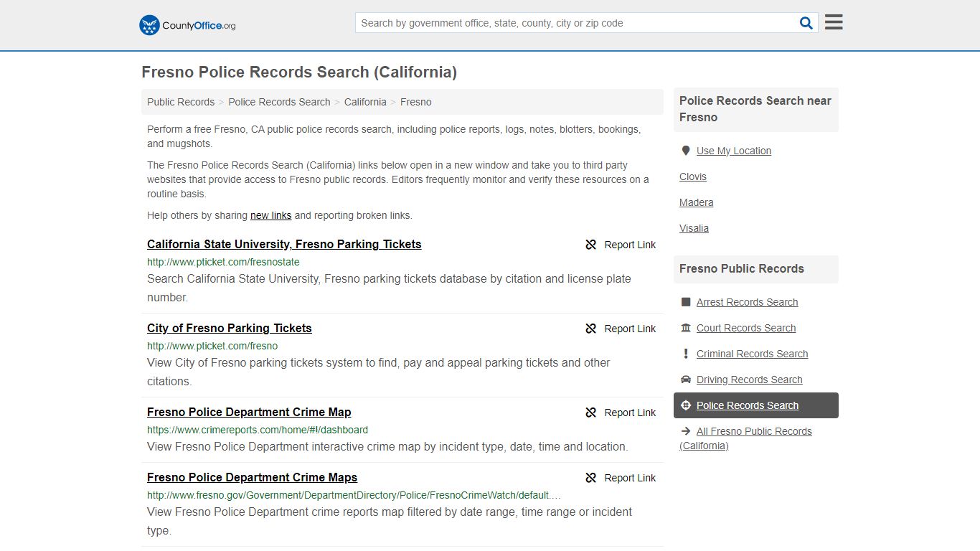Image resolution: width=980 pixels, height=551 pixels.
Task: Click the arrow icon beside All Fresno Public Records
Action: coord(686,431)
